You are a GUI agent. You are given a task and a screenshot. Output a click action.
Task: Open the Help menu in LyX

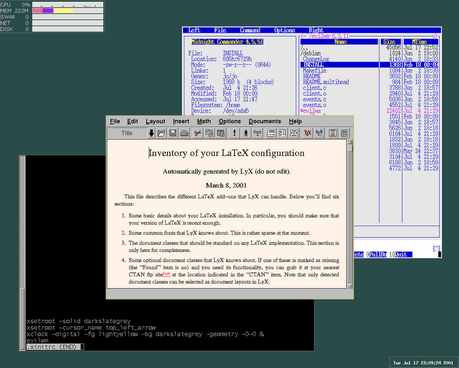click(x=295, y=121)
